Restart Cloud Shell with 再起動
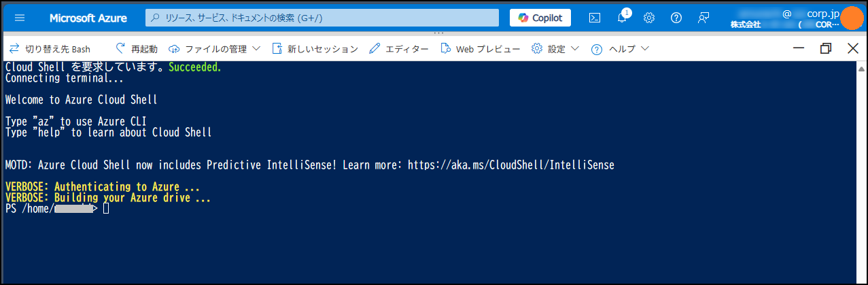 (137, 49)
